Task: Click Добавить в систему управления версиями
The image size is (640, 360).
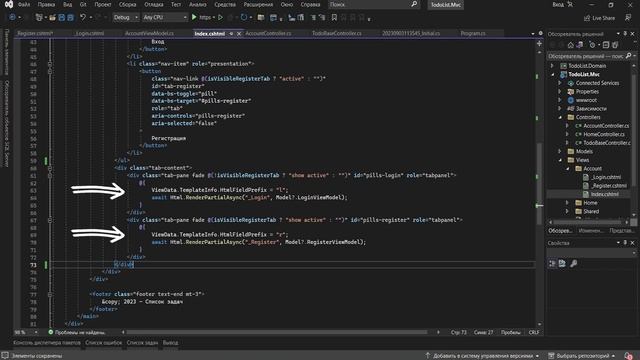Action: point(482,356)
